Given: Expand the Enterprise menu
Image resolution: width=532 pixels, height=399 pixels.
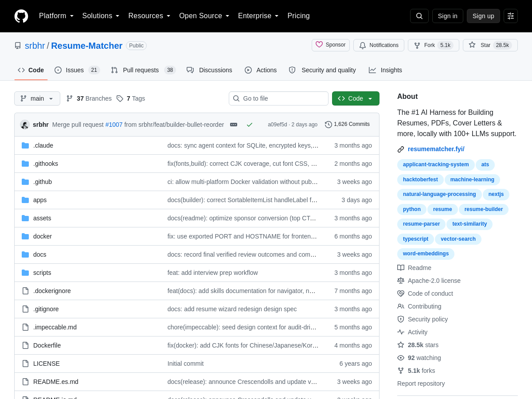Looking at the screenshot, I should tap(258, 16).
